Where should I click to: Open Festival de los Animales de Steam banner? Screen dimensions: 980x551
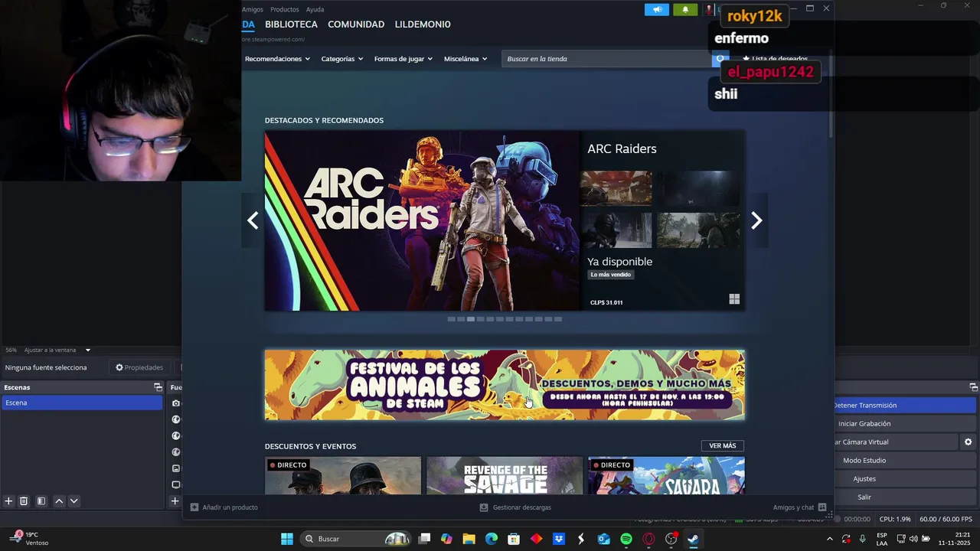tap(505, 385)
